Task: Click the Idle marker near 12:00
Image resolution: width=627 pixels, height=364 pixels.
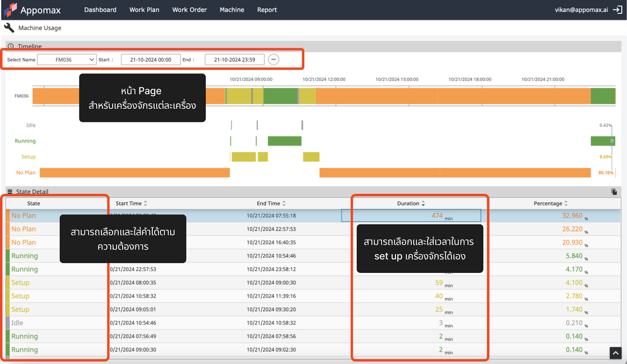Action: (302, 125)
